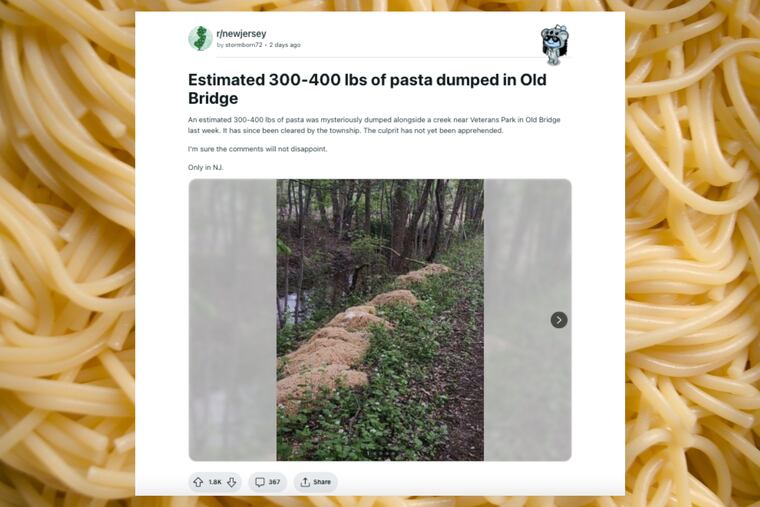This screenshot has width=760, height=507.
Task: View the profile of user stormborn72
Action: click(x=244, y=45)
